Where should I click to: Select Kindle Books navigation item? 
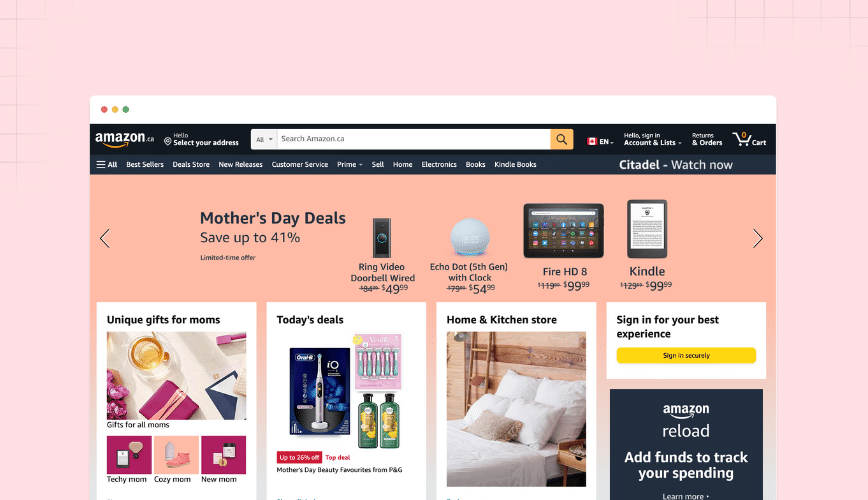pyautogui.click(x=515, y=164)
